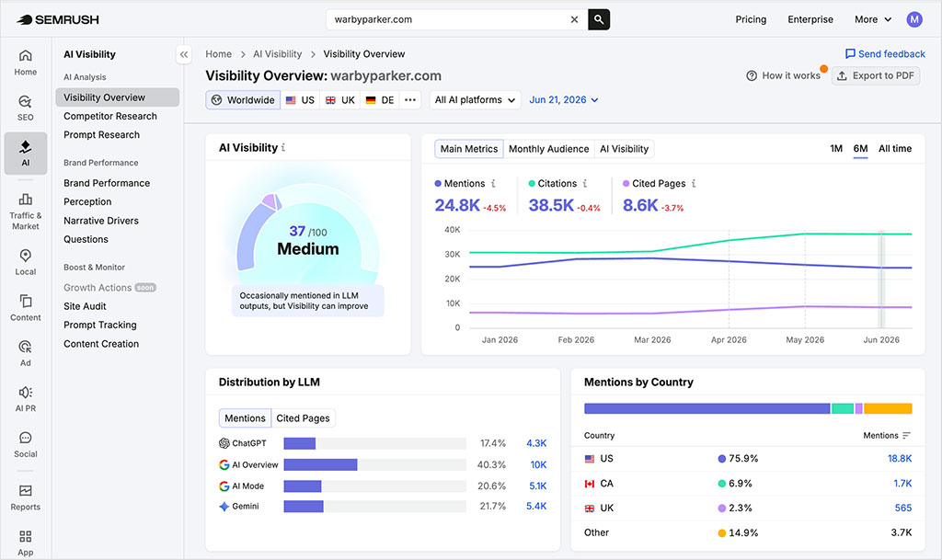Click the Gemini sparkle icon
The image size is (942, 560).
pos(224,507)
